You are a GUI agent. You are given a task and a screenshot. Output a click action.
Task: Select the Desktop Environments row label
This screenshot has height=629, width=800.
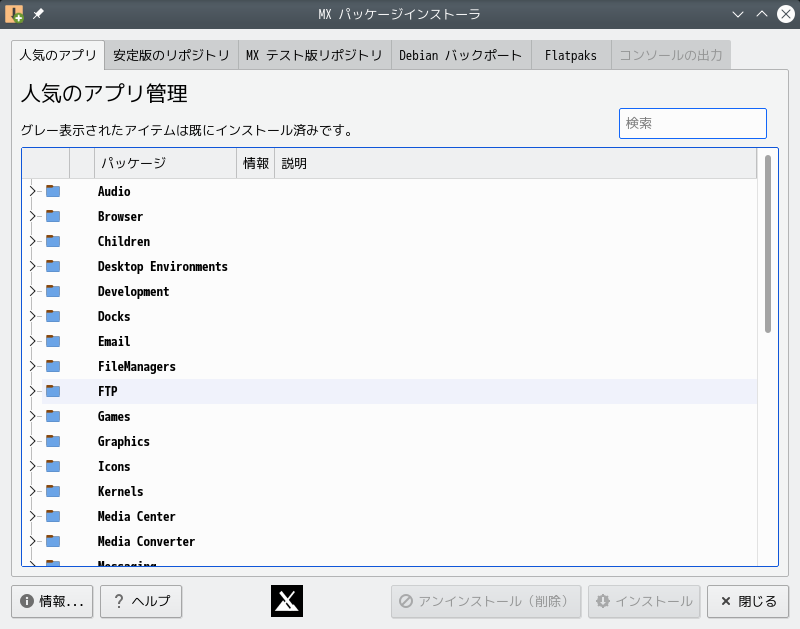[x=163, y=266]
